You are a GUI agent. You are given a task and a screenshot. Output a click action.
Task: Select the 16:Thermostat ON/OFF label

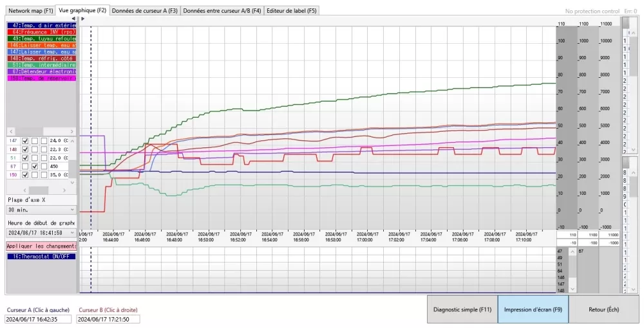click(x=41, y=256)
